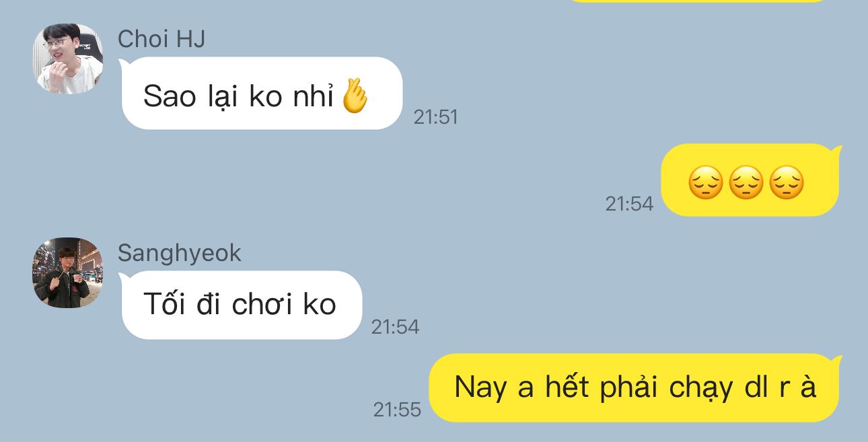Screen dimensions: 868x442
Task: Tap the middle pensive face emoji
Action: (746, 183)
